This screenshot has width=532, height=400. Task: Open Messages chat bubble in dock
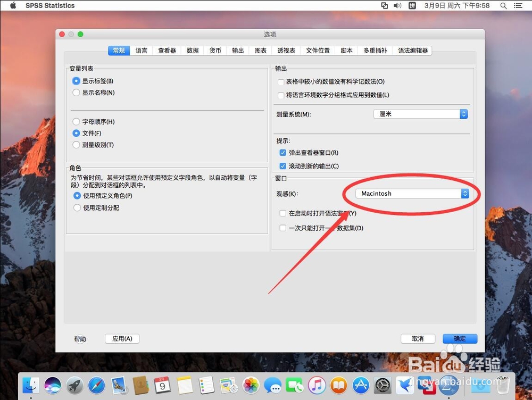(x=273, y=386)
